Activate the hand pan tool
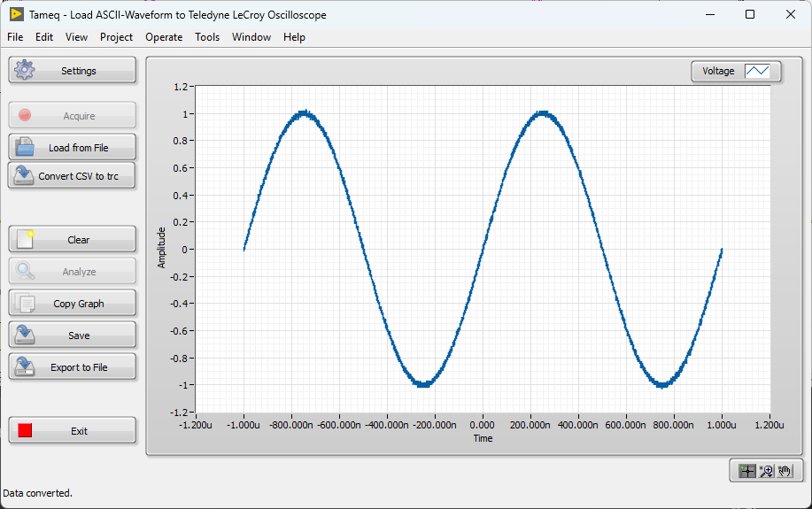The width and height of the screenshot is (812, 509). coord(785,472)
